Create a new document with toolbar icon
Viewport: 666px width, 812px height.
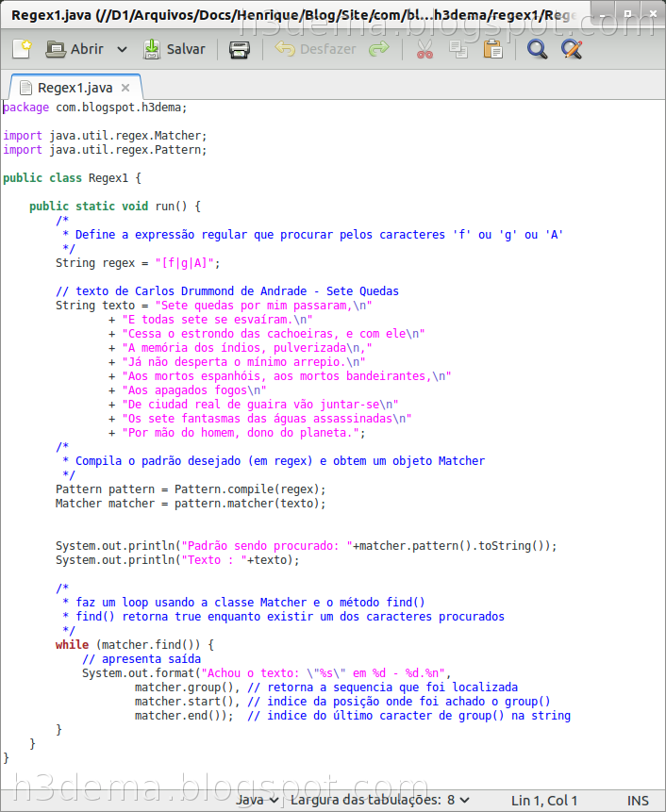tap(22, 49)
